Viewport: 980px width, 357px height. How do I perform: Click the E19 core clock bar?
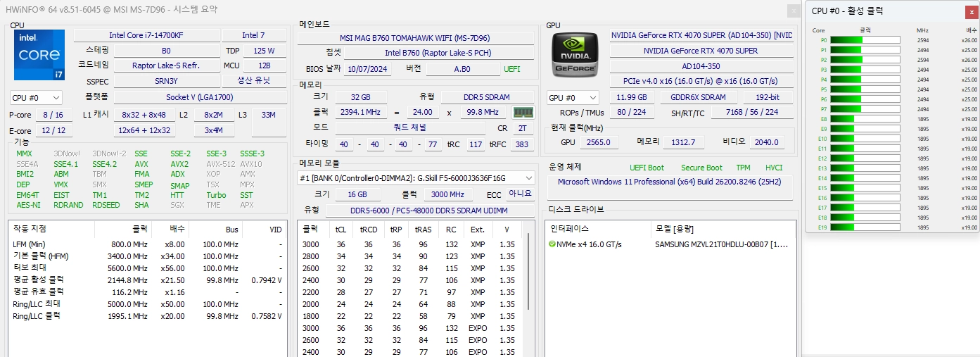pos(865,227)
